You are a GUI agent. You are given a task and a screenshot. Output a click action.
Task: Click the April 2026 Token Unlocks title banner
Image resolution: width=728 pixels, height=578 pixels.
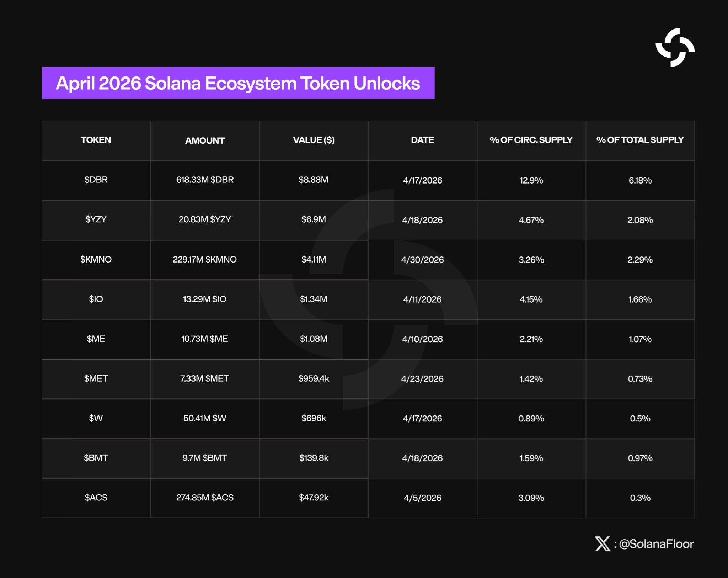[238, 83]
